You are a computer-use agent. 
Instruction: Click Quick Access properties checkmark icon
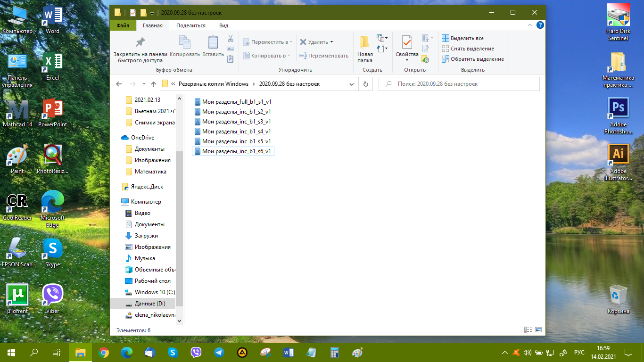[x=133, y=13]
